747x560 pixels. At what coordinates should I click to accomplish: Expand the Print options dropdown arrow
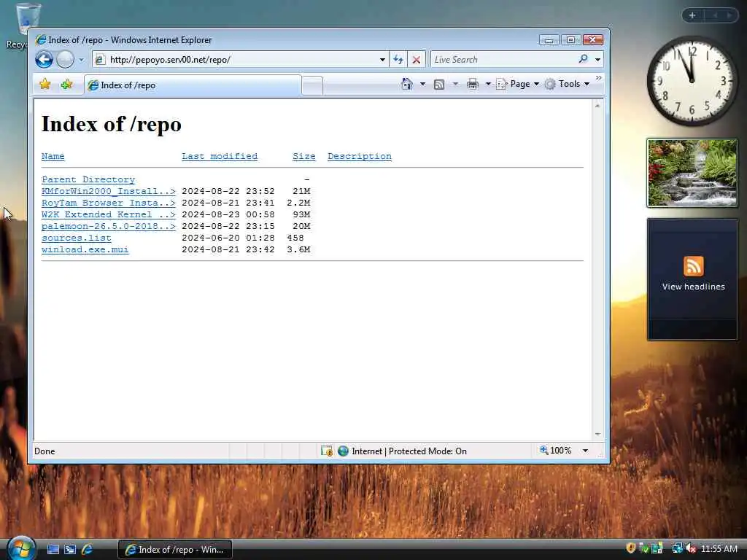coord(488,85)
